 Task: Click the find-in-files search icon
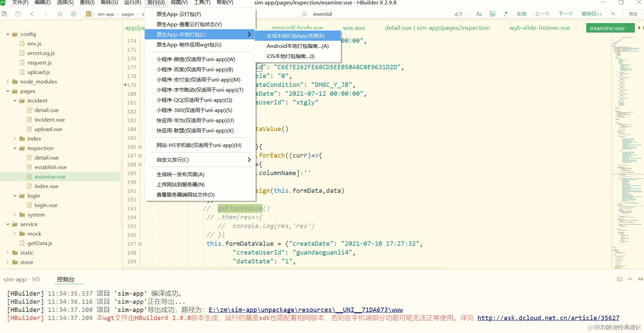point(305,14)
